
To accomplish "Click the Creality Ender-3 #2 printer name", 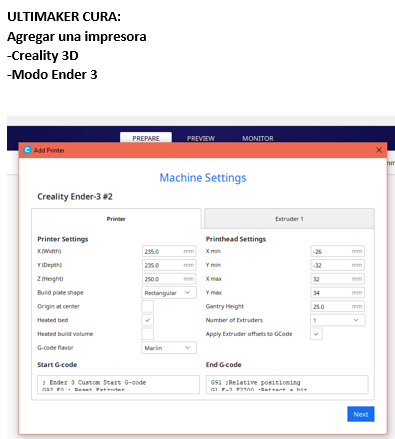I will [x=75, y=197].
